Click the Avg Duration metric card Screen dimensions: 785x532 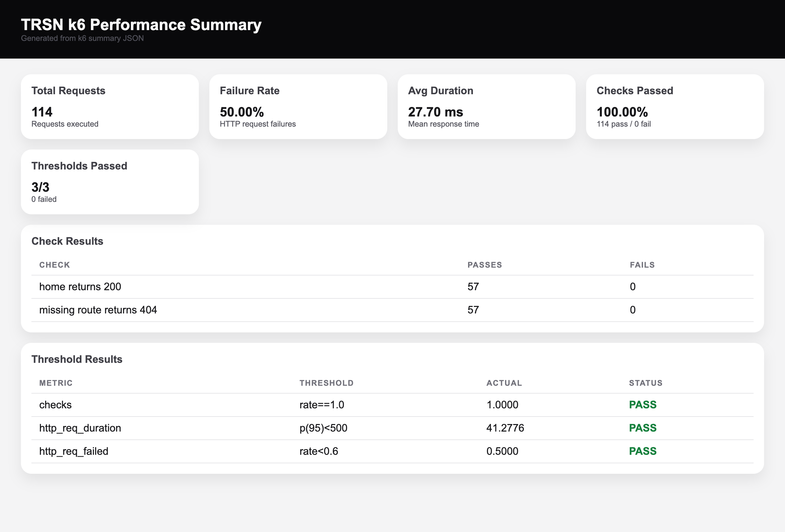pyautogui.click(x=487, y=107)
